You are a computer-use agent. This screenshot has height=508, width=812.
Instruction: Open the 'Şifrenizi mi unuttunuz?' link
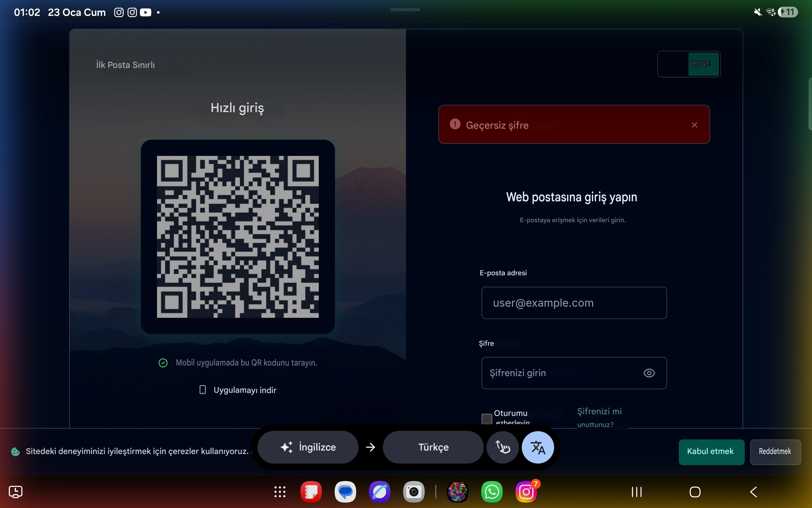click(599, 418)
